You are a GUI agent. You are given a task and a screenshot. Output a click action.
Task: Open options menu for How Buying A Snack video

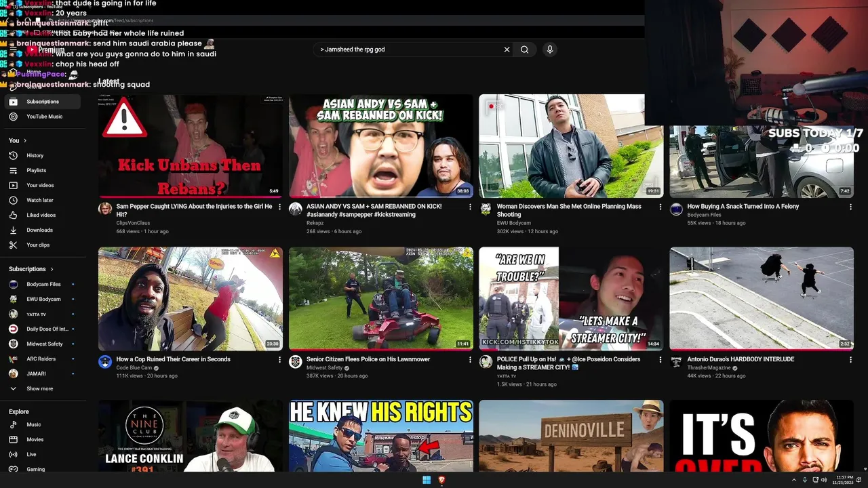point(851,207)
